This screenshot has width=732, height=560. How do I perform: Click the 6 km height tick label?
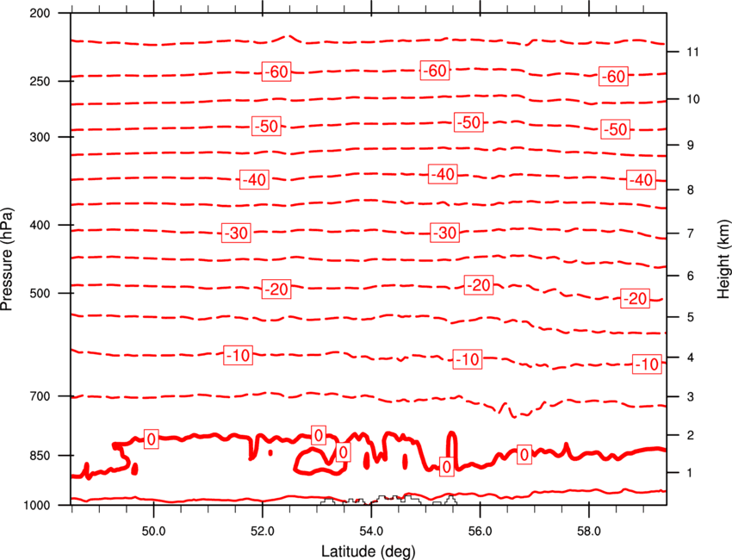[690, 276]
